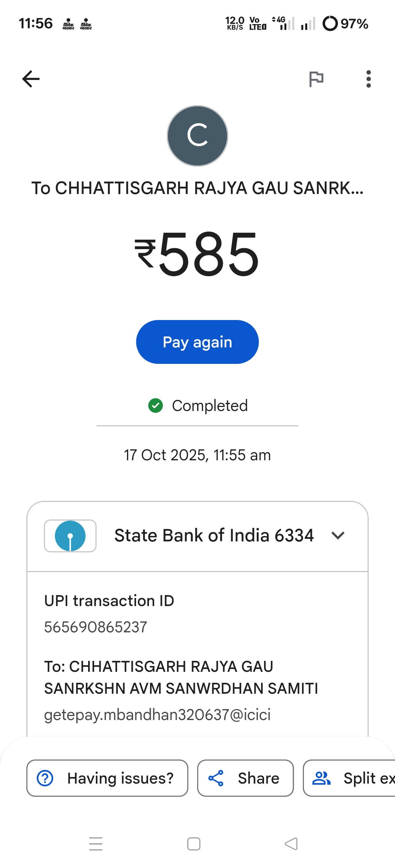
Task: Select the State Bank of India 6334 row
Action: 214,536
